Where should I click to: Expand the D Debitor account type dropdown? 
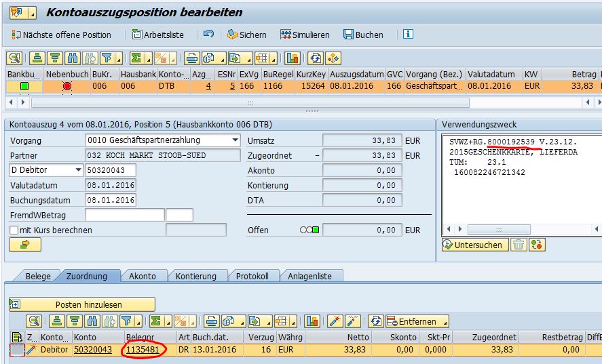78,170
